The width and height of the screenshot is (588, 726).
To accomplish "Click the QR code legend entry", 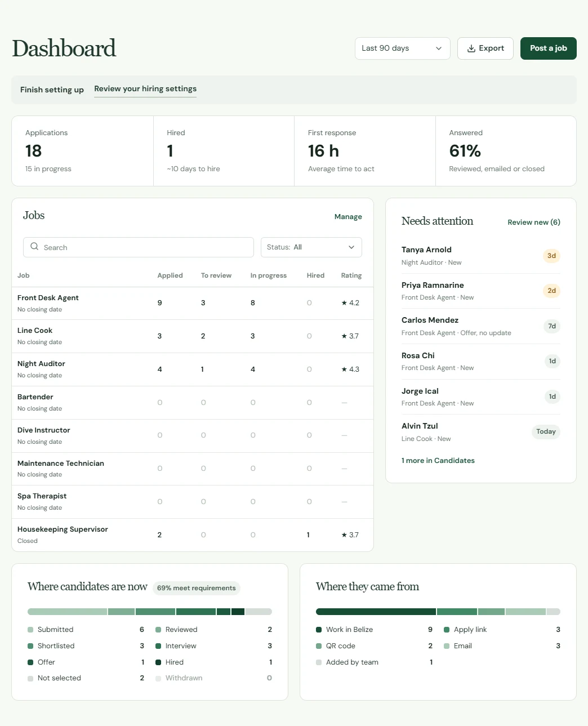I will coord(375,646).
